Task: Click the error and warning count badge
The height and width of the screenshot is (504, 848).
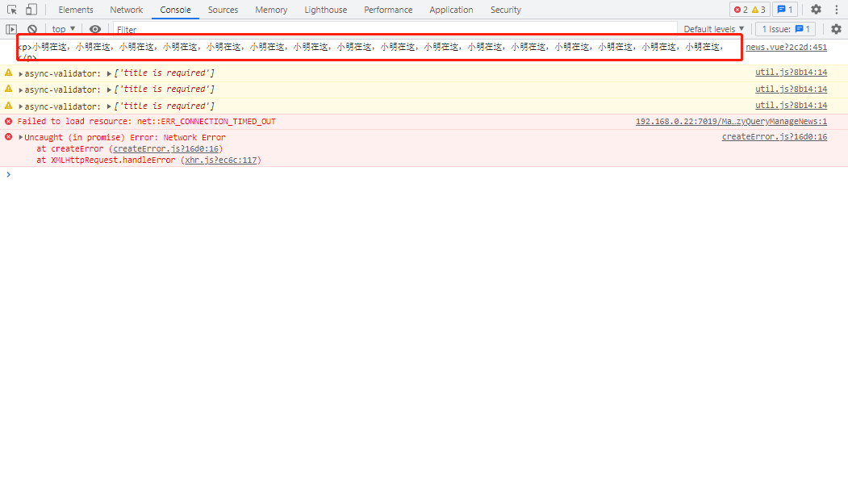Action: click(x=750, y=10)
